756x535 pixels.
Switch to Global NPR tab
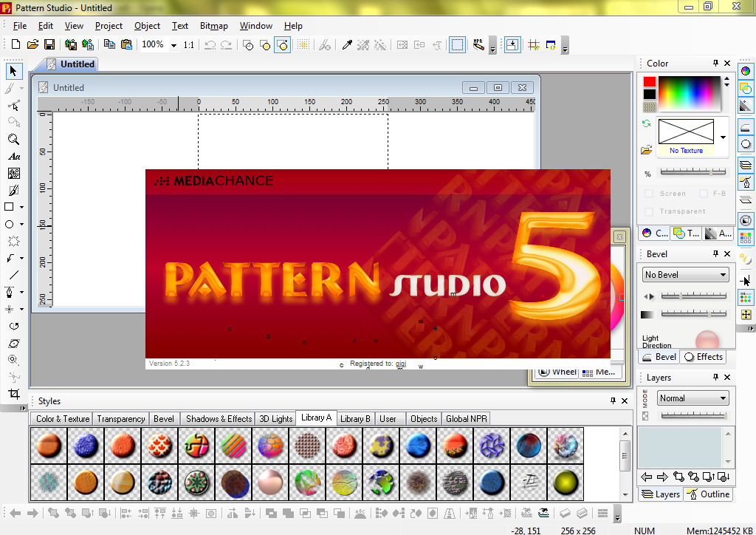click(467, 419)
